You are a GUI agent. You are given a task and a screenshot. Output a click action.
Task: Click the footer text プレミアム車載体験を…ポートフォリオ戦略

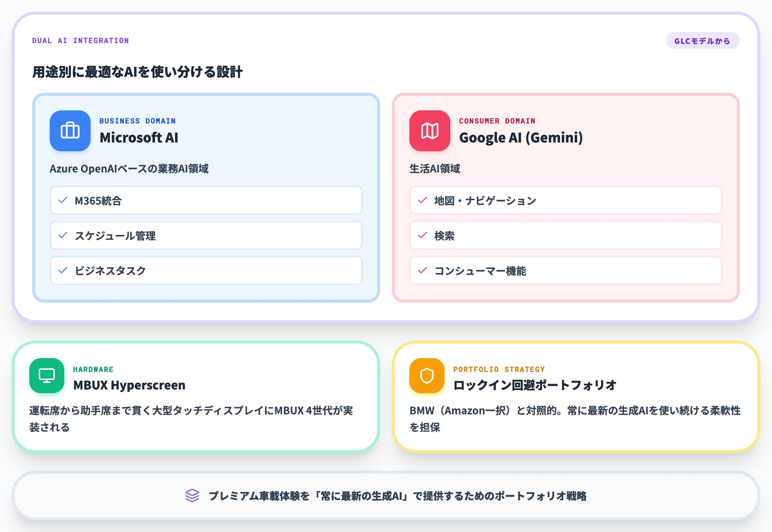pyautogui.click(x=398, y=496)
